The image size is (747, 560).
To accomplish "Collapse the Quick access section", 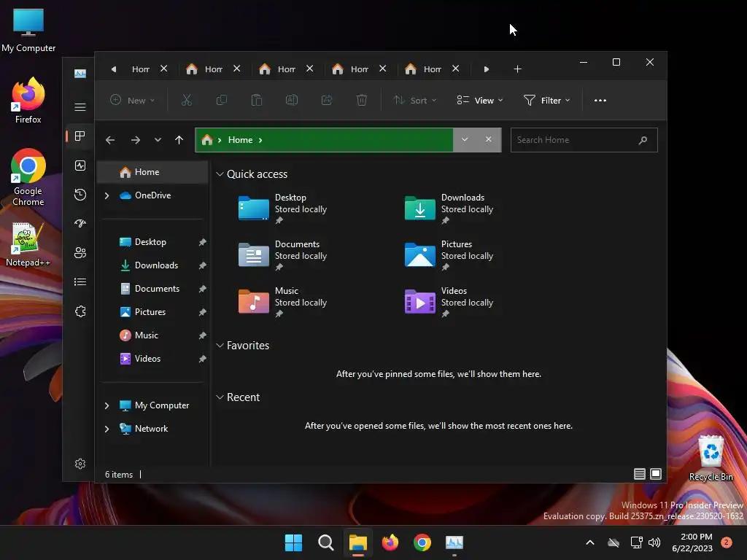I will tap(220, 174).
